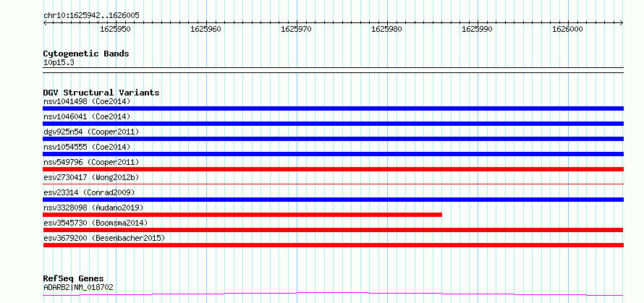This screenshot has height=303, width=644.
Task: Open variant dgv925n54 (Cooper2011) label
Action: coord(91,132)
